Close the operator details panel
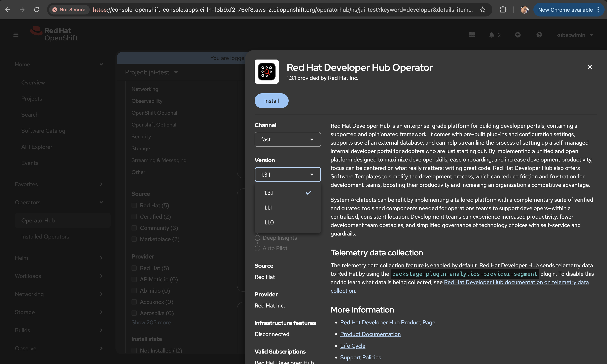 [x=590, y=67]
